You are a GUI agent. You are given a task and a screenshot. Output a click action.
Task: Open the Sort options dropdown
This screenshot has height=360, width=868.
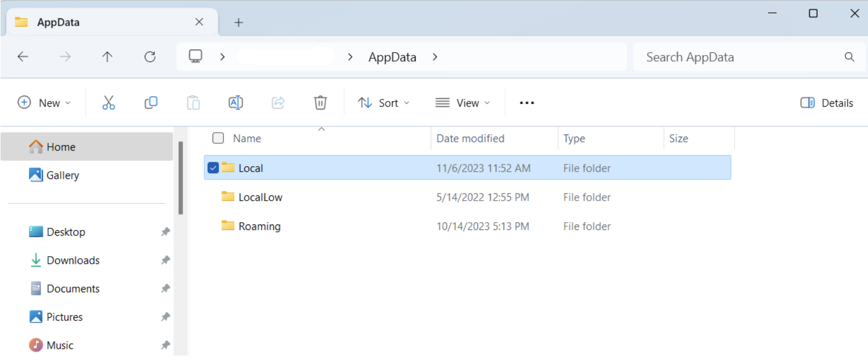[x=384, y=102]
